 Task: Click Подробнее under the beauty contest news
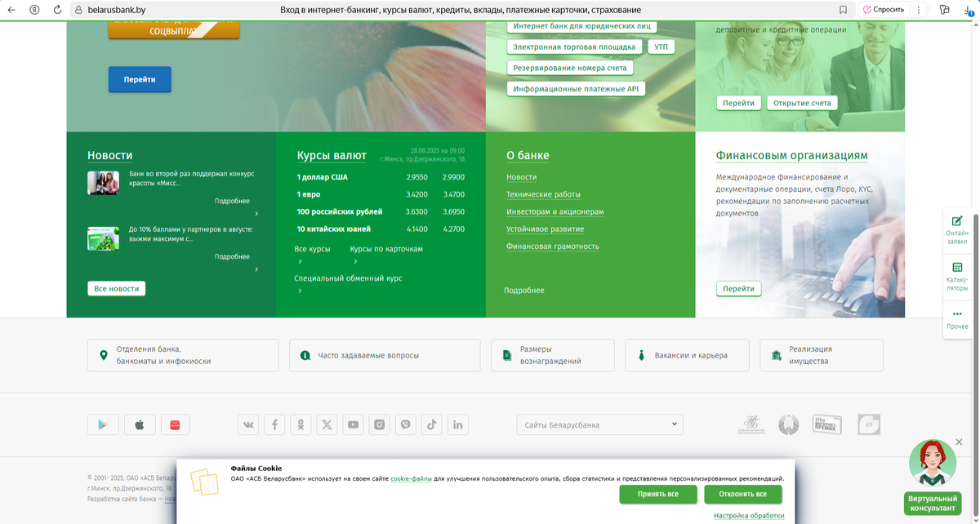tap(232, 201)
